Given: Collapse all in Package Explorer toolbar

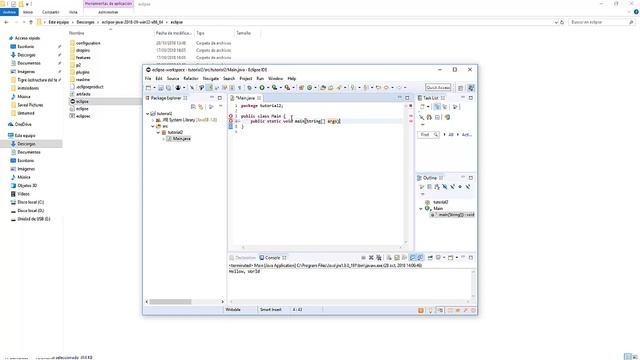Looking at the screenshot, I should coord(193,107).
